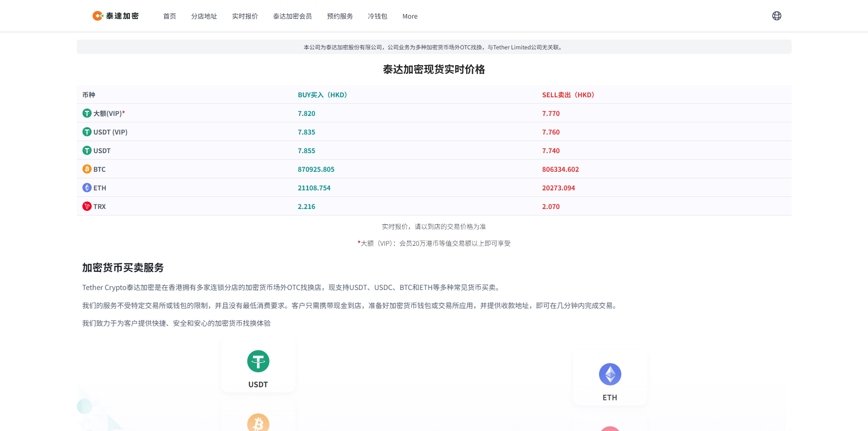868x431 pixels.
Task: Open 预约服务 booking service
Action: [340, 16]
